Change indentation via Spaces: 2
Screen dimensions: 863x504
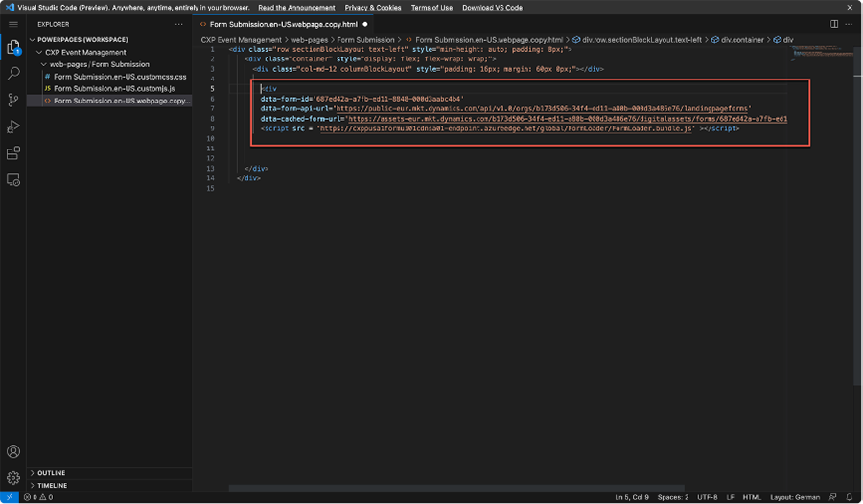click(x=672, y=497)
